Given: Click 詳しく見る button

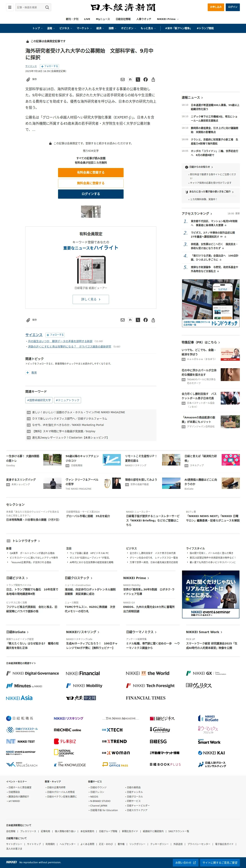Looking at the screenshot, I should (91, 299).
